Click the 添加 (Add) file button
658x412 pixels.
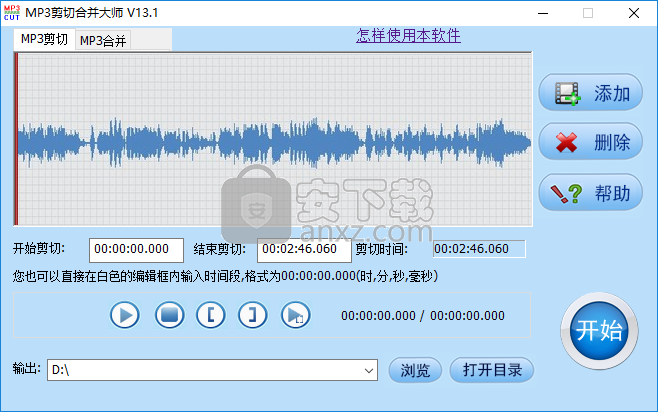590,92
